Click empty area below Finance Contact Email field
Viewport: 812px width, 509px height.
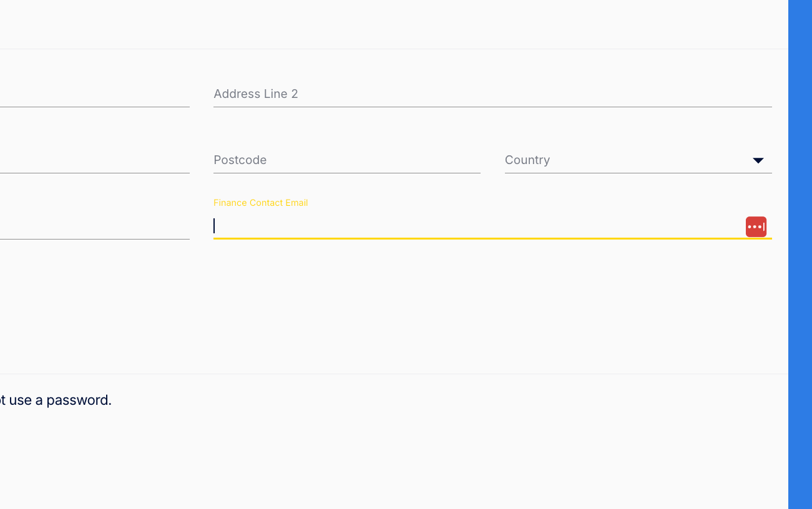(x=492, y=306)
